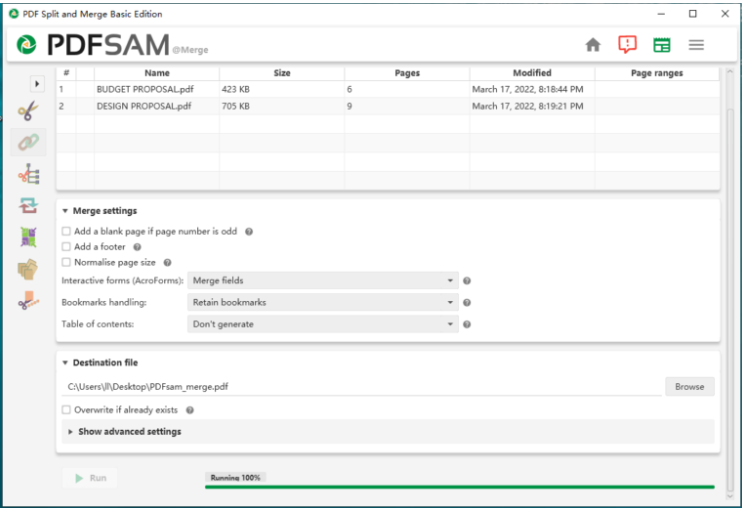Click the March 17, 2022, 8:19:21 PM cell
This screenshot has width=742, height=508.
coord(532,106)
